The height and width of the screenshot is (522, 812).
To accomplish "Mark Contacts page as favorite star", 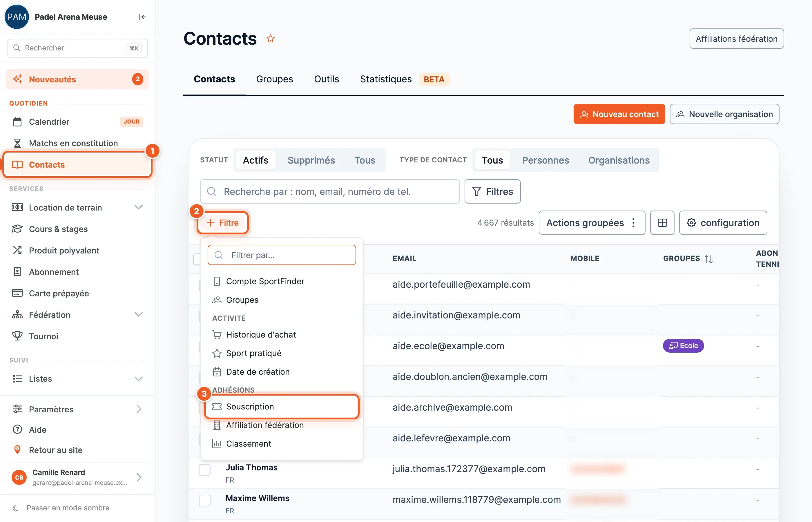I will [271, 38].
